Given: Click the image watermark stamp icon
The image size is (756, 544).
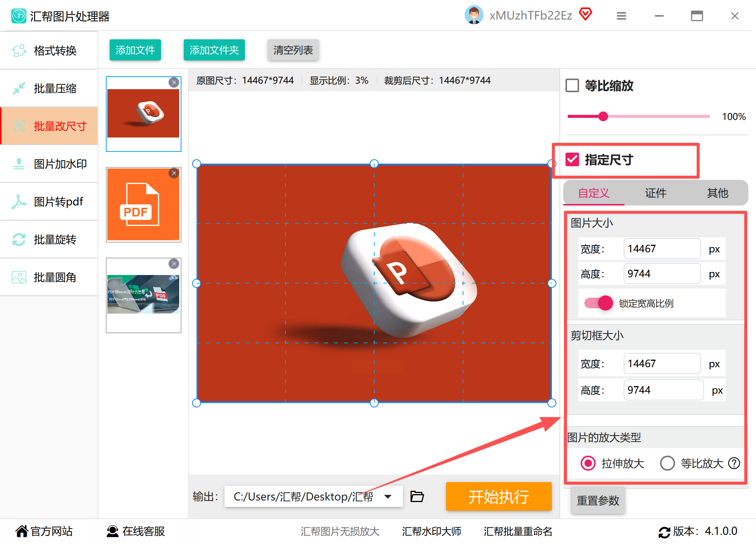Looking at the screenshot, I should (x=19, y=164).
